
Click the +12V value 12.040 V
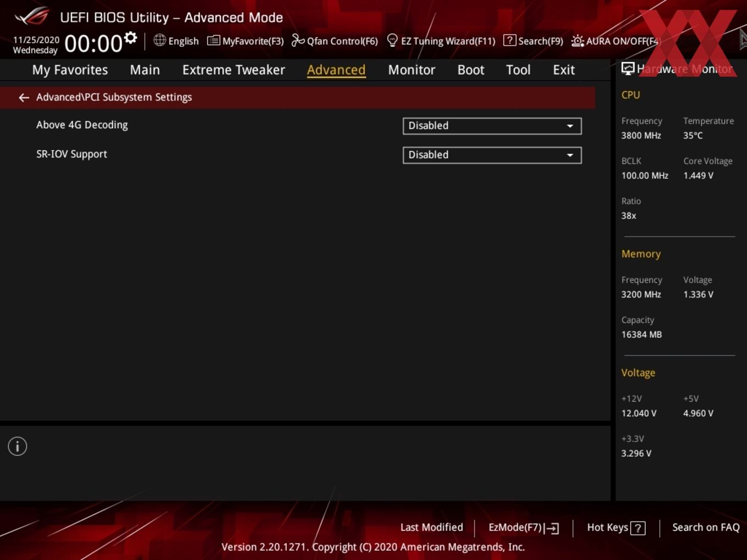pyautogui.click(x=639, y=413)
